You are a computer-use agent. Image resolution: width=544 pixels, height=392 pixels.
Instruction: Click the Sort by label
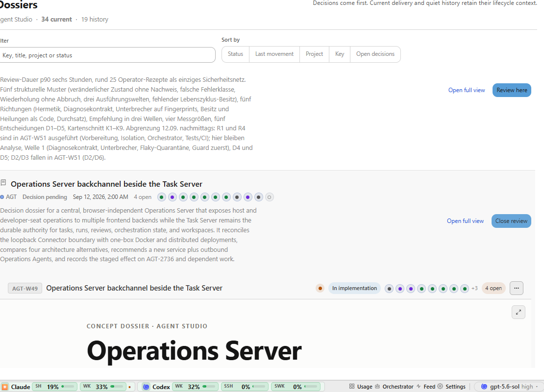231,40
